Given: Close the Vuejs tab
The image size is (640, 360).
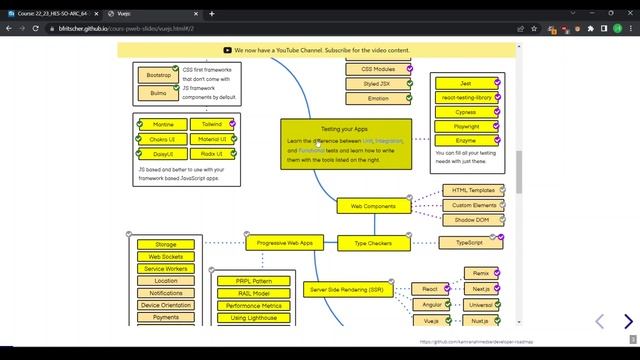Looking at the screenshot, I should (196, 13).
